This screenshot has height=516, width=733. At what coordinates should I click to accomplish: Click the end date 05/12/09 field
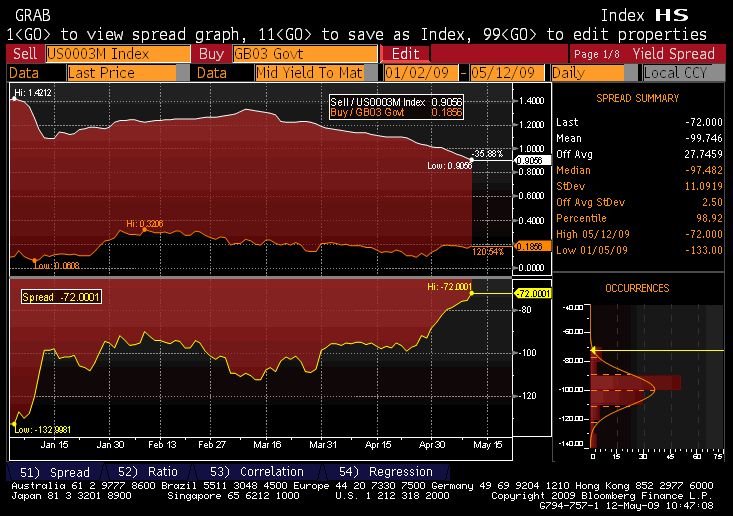(507, 73)
